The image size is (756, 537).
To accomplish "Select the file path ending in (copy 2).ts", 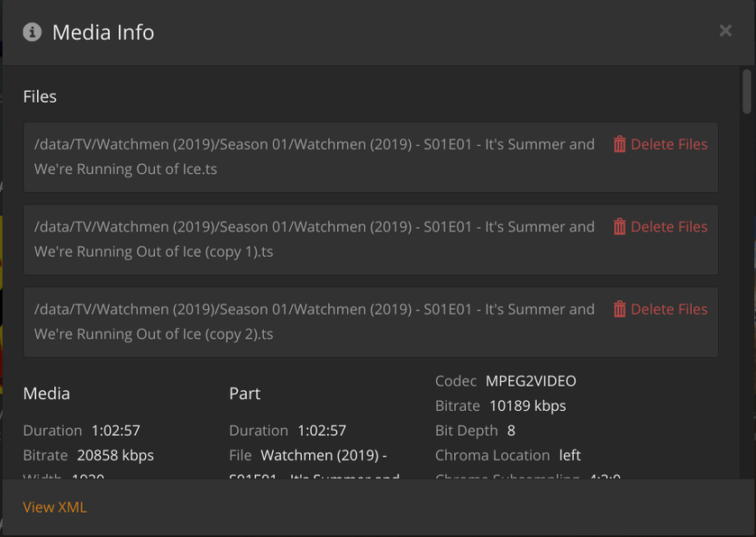I will (x=314, y=322).
